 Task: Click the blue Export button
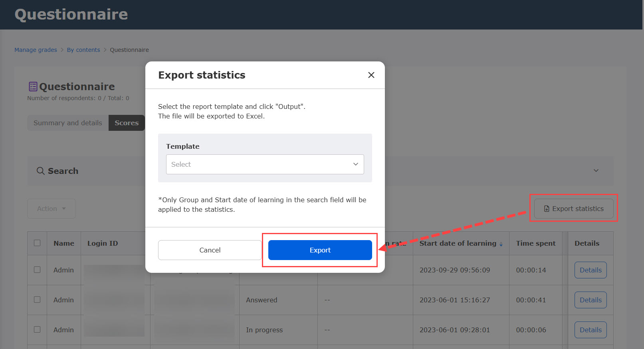tap(320, 250)
